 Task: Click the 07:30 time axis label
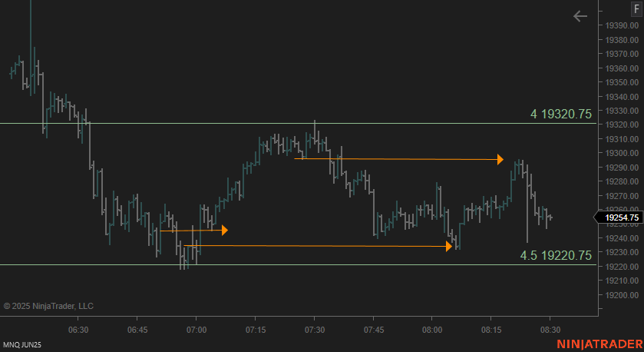pos(314,330)
